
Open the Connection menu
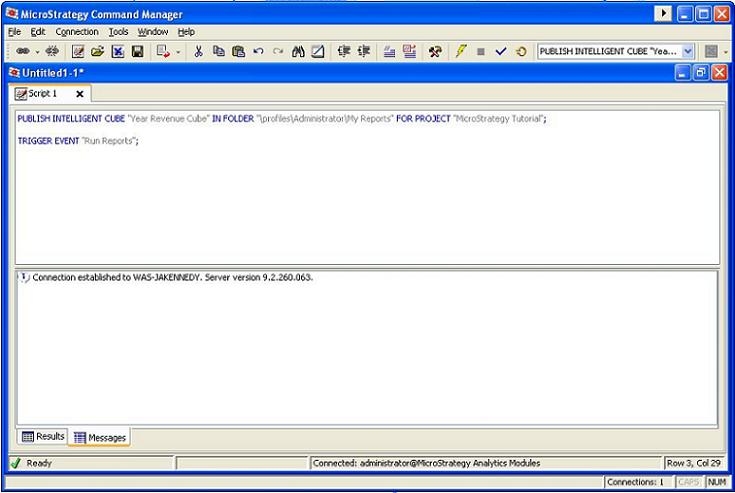click(77, 32)
